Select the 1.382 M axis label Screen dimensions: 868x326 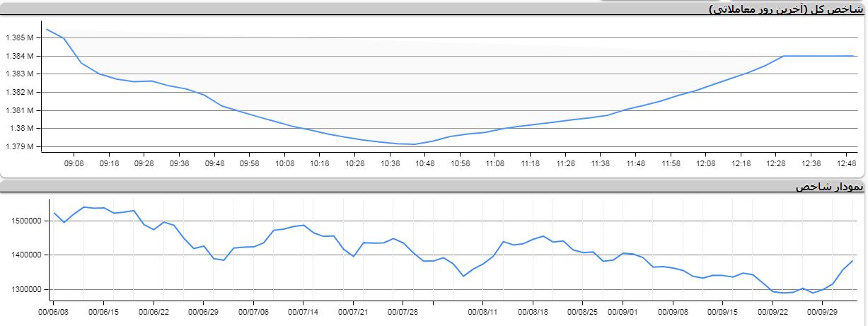coord(19,92)
